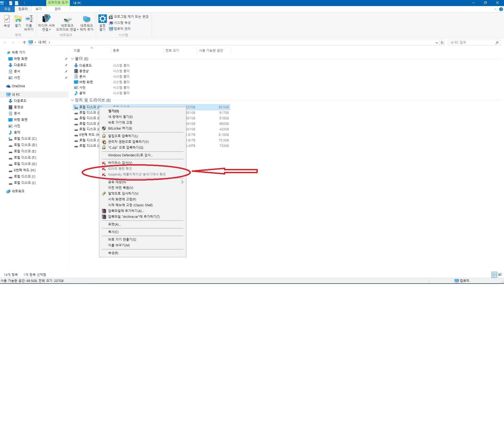504x426 pixels.
Task: Switch to the 관리 tab
Action: tap(58, 9)
